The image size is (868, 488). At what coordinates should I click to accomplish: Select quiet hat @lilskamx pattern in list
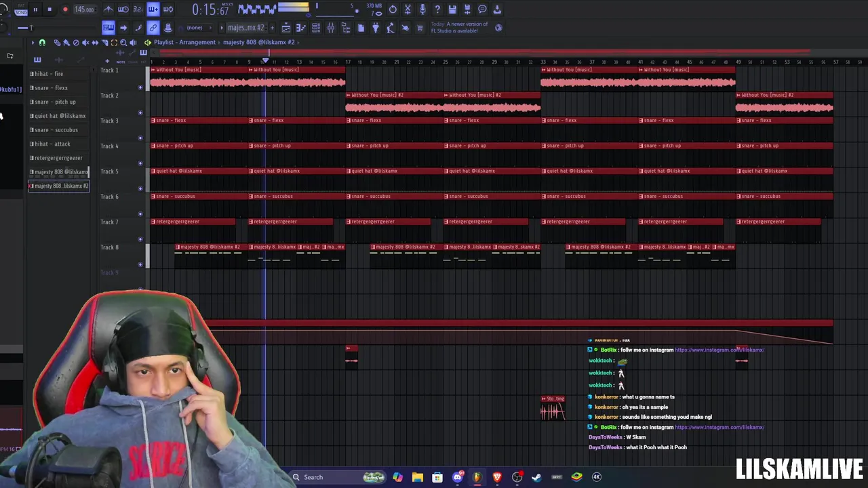[x=58, y=116]
